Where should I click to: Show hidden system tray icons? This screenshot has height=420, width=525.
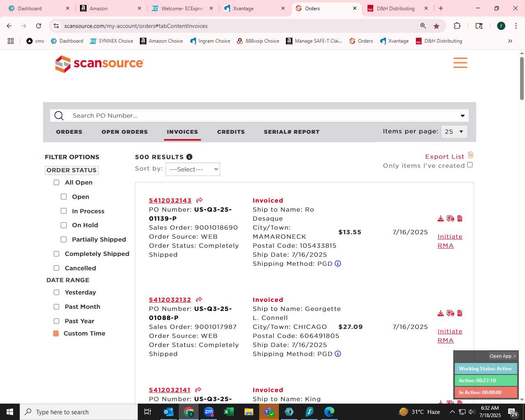452,412
